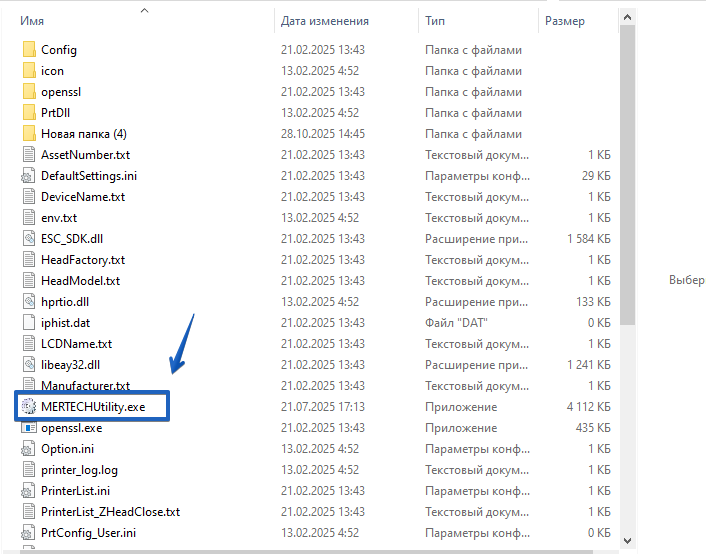Screen dimensions: 706x554
Task: Select the DefaultSettings.ini file icon
Action: point(28,176)
